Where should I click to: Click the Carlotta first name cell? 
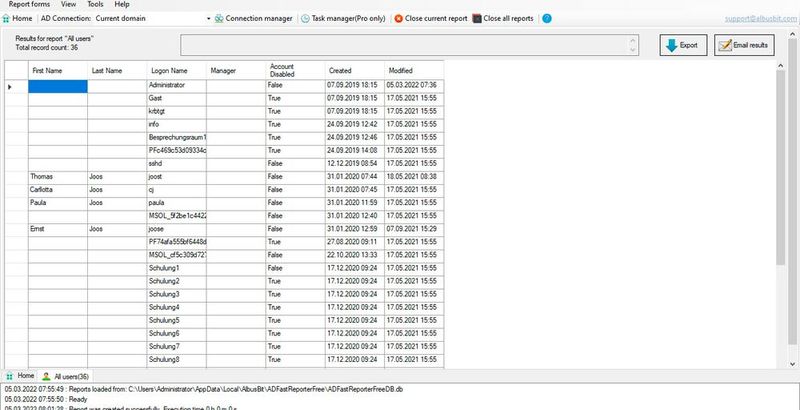[58, 190]
